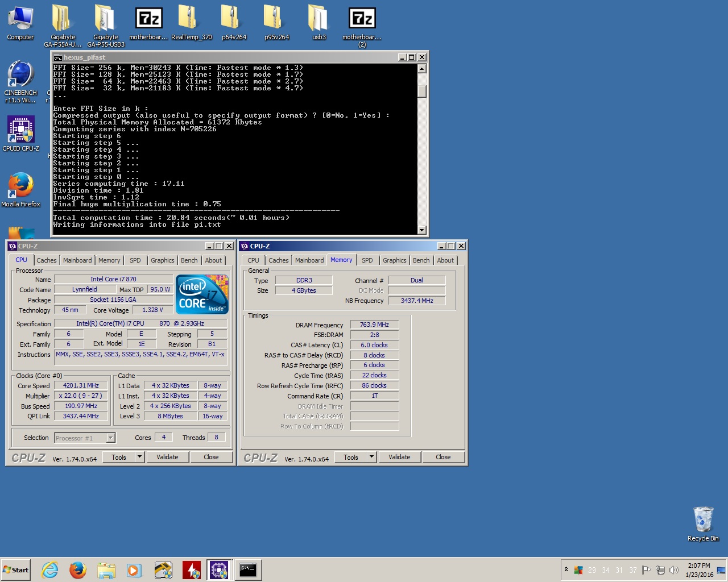This screenshot has height=582, width=728.
Task: Open Internet Explorer from the taskbar
Action: coord(50,569)
